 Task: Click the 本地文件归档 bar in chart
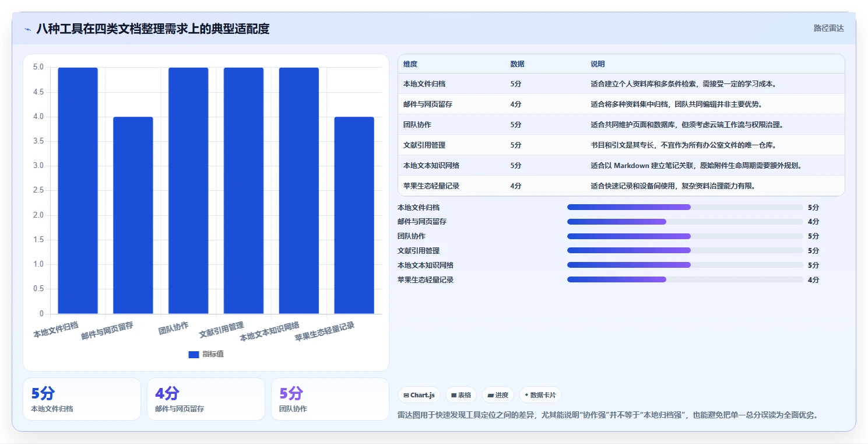(x=78, y=191)
